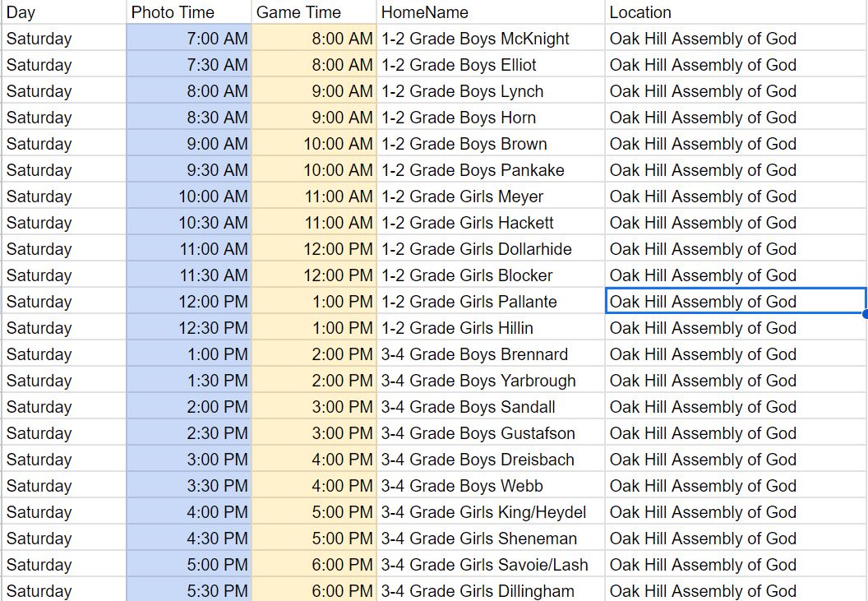Click Saturday cell in the Webb row
The height and width of the screenshot is (601, 868).
pos(63,486)
